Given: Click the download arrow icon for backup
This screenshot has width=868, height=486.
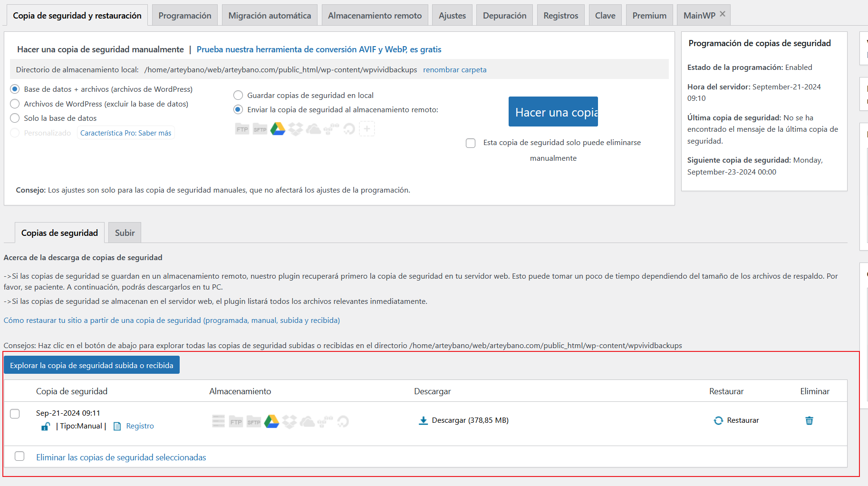Looking at the screenshot, I should tap(423, 420).
